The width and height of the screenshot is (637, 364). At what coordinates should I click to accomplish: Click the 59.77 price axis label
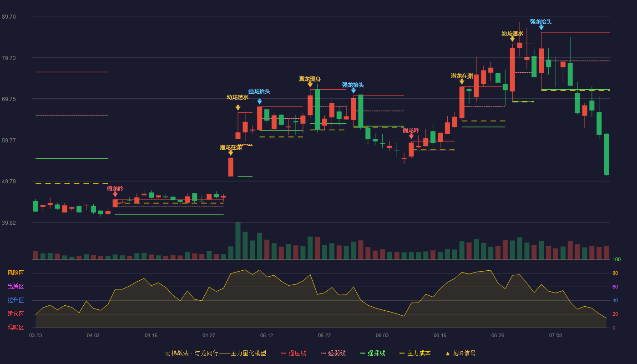[9, 141]
